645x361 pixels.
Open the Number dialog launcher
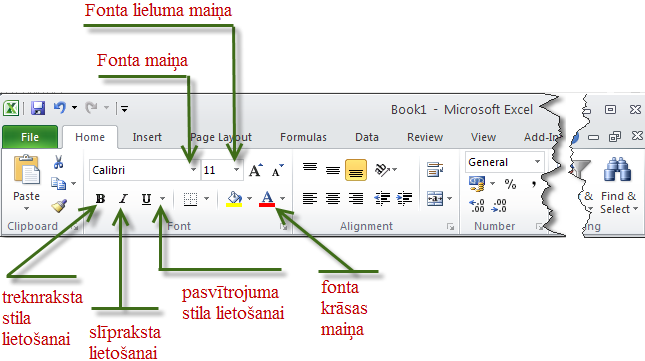pos(539,227)
